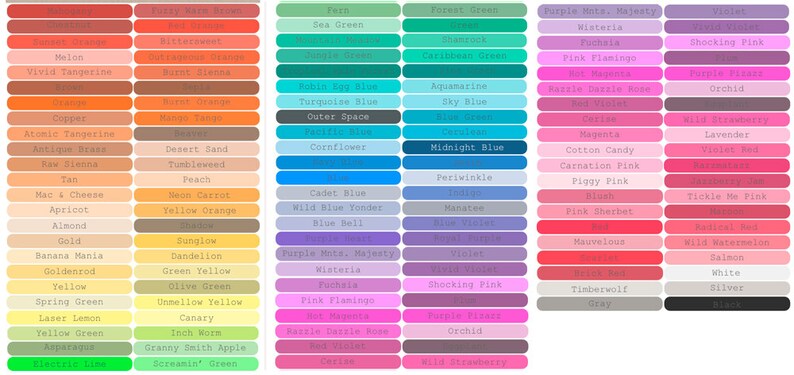Select the Manatee color swatch
This screenshot has height=375, width=794.
pyautogui.click(x=464, y=208)
